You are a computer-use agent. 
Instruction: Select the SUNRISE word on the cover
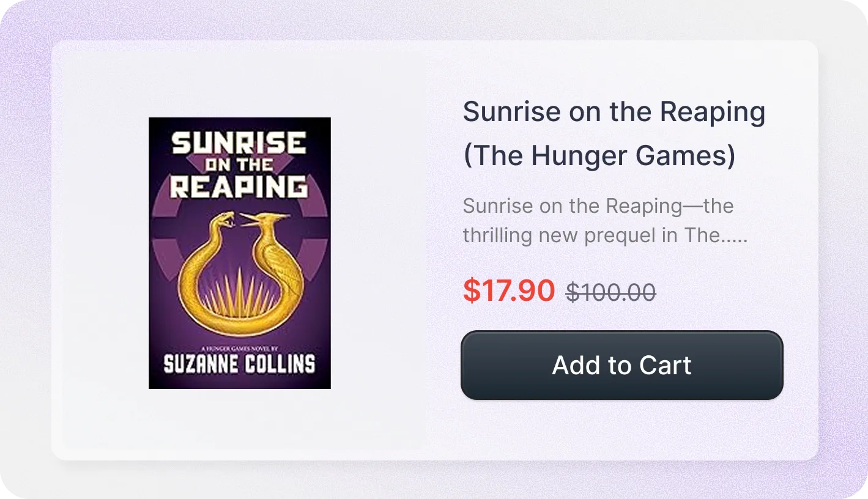click(239, 144)
